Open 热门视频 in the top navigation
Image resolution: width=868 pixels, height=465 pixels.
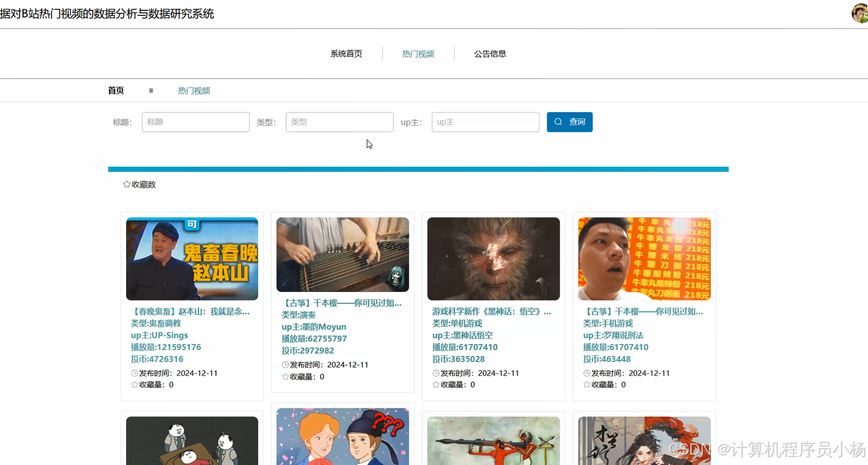tap(418, 54)
